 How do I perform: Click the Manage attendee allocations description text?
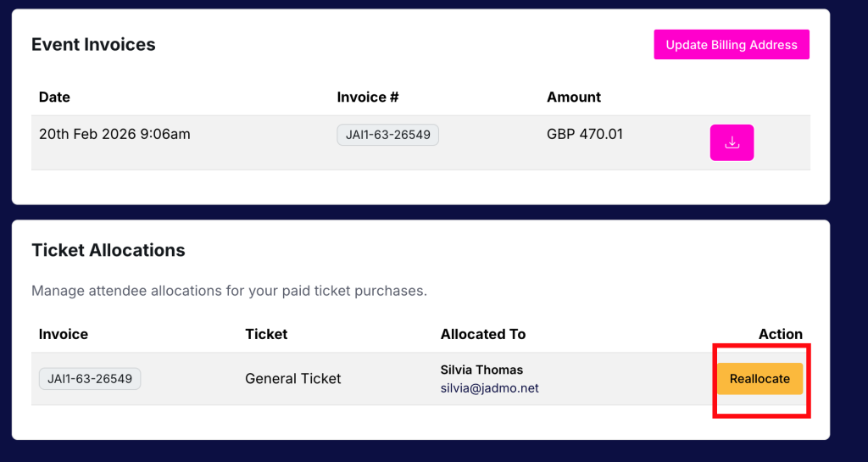pos(229,291)
